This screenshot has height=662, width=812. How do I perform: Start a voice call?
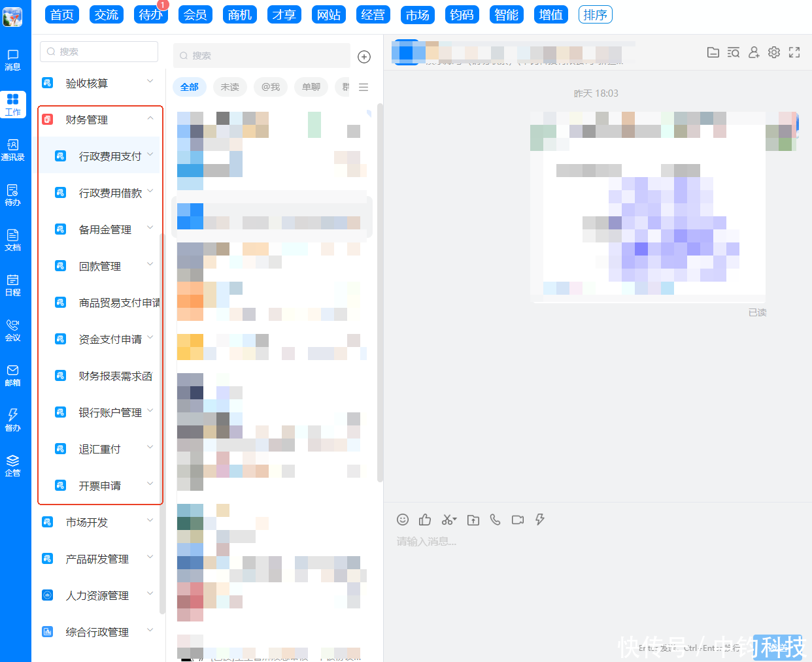point(496,520)
